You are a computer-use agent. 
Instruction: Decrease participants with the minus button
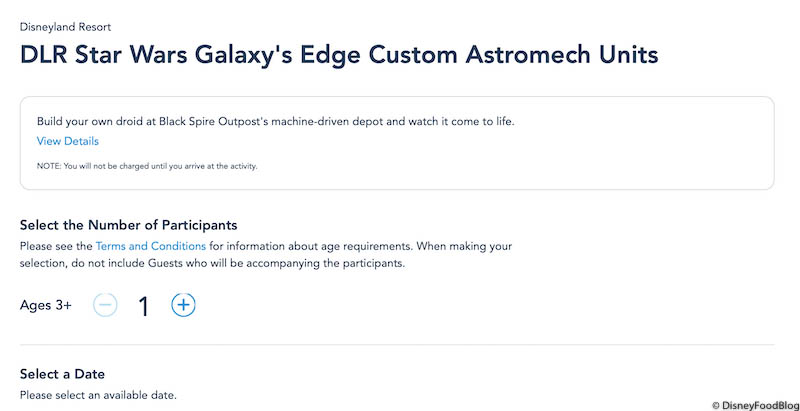tap(106, 305)
